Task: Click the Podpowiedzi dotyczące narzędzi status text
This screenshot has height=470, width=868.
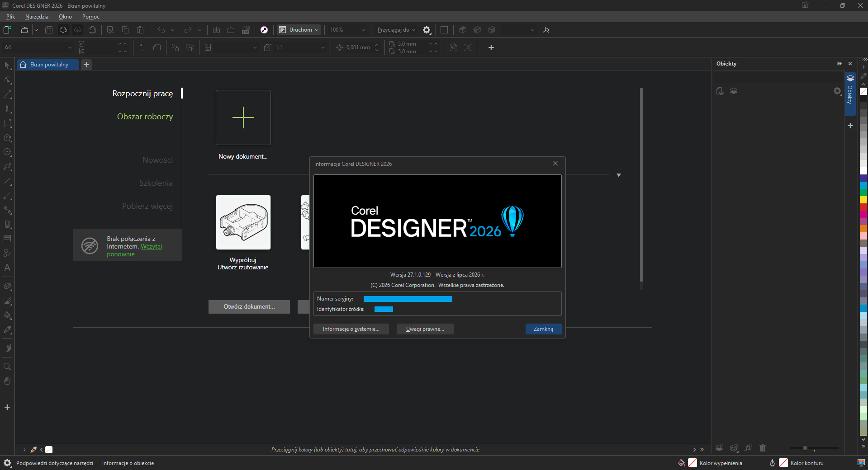Action: click(55, 463)
